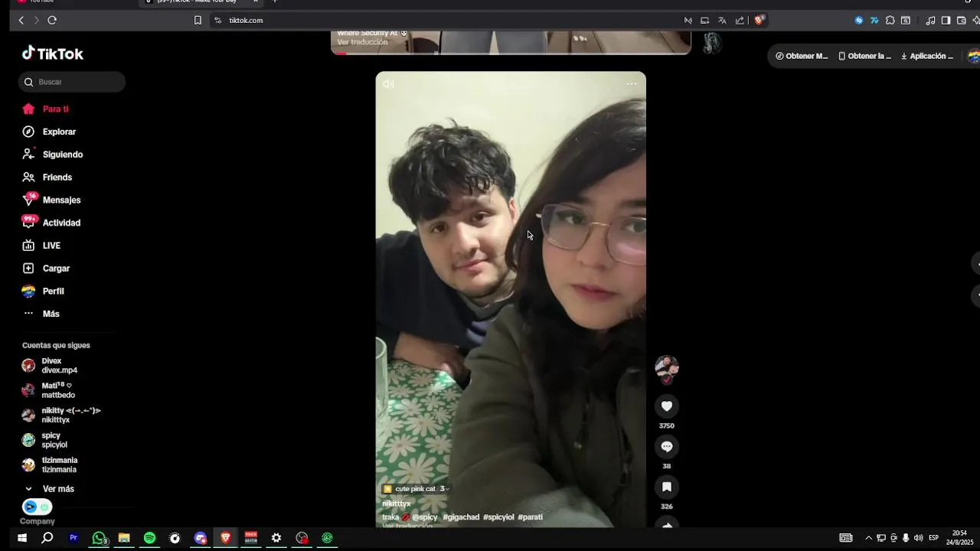The width and height of the screenshot is (980, 551).
Task: Go back with browser back arrow
Action: point(21,21)
